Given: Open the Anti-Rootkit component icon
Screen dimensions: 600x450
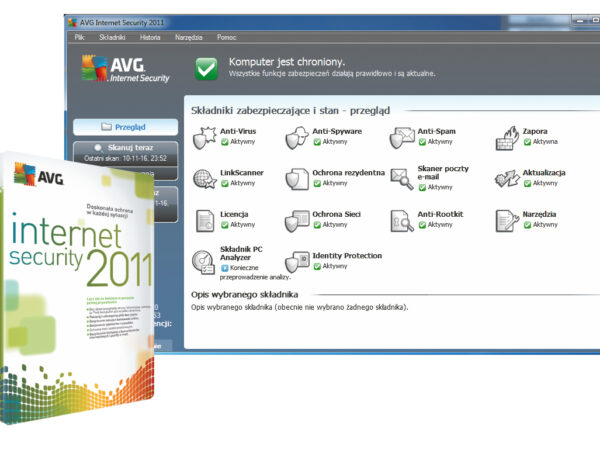Looking at the screenshot, I should [x=402, y=220].
